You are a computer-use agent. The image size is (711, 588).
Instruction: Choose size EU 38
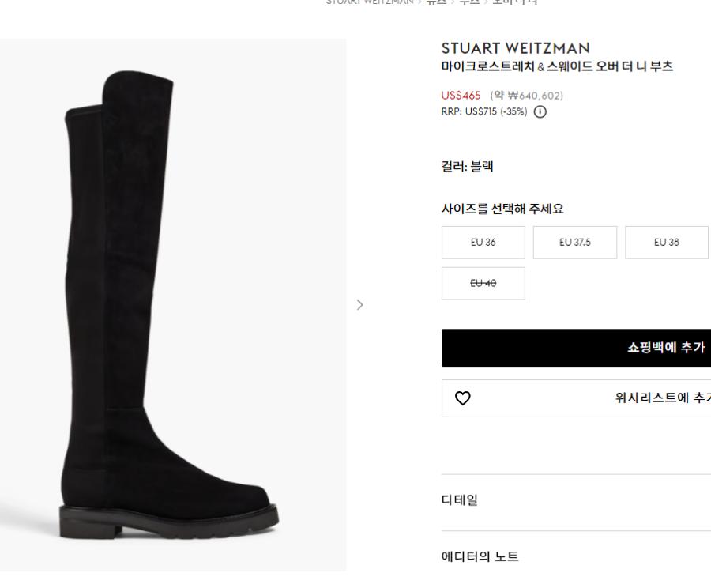[x=667, y=242]
